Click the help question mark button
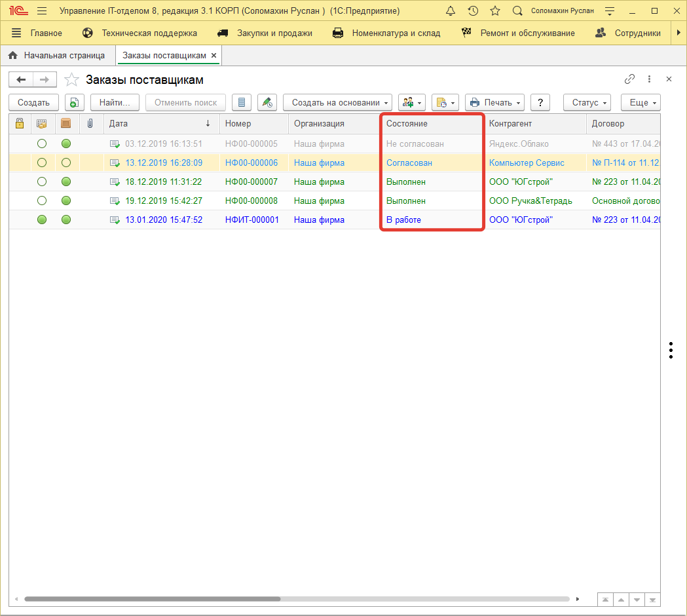This screenshot has height=616, width=687. coord(540,102)
